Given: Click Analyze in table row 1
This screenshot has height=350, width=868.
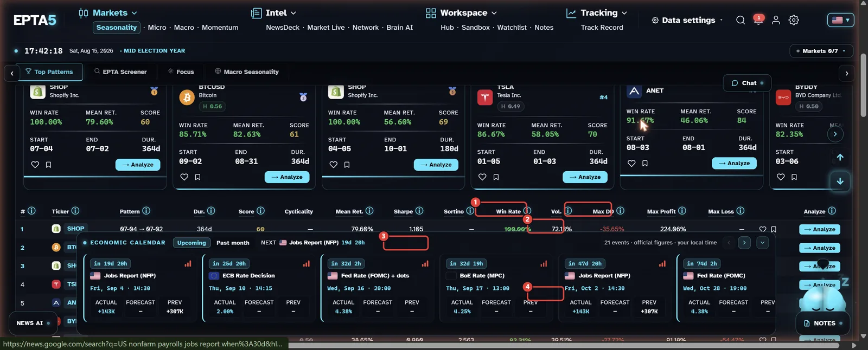Looking at the screenshot, I should [x=820, y=229].
